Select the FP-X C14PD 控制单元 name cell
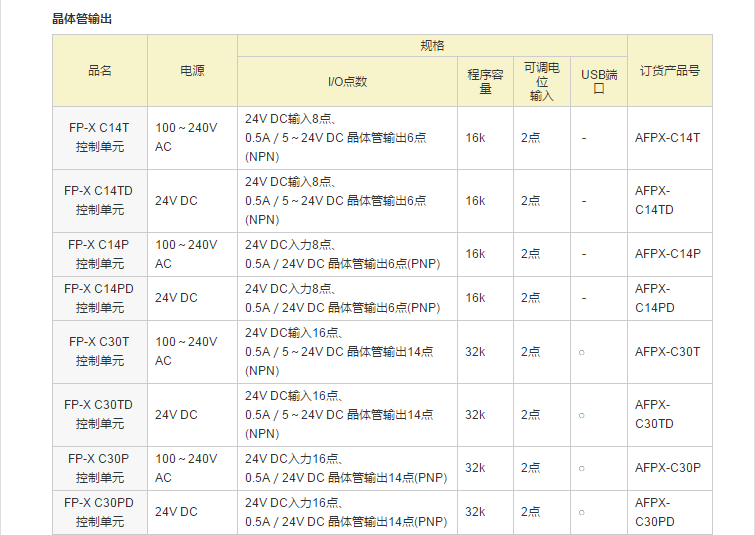755x535 pixels. tap(100, 298)
